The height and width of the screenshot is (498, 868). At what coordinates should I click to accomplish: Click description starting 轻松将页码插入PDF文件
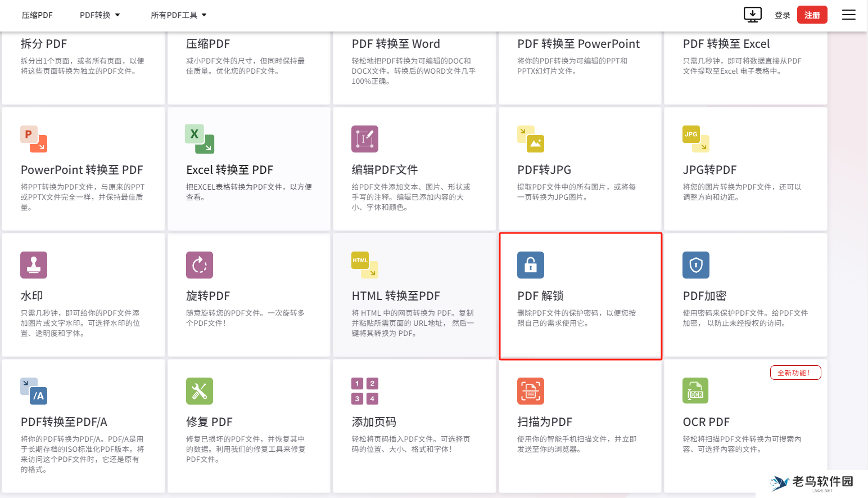[411, 444]
